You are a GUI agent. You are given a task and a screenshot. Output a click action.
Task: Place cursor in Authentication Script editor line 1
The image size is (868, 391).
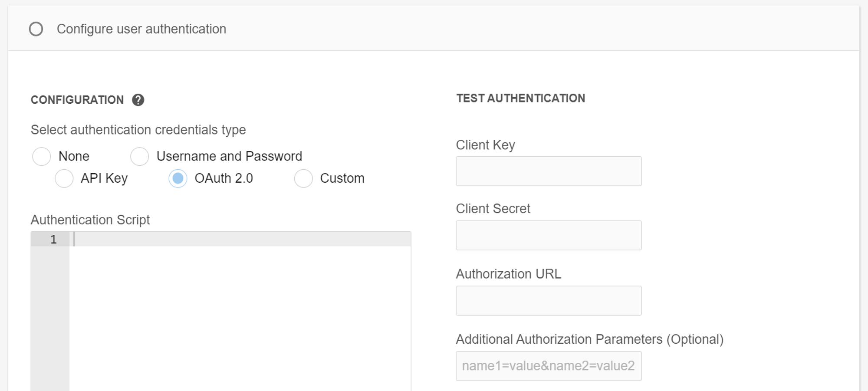pos(240,239)
